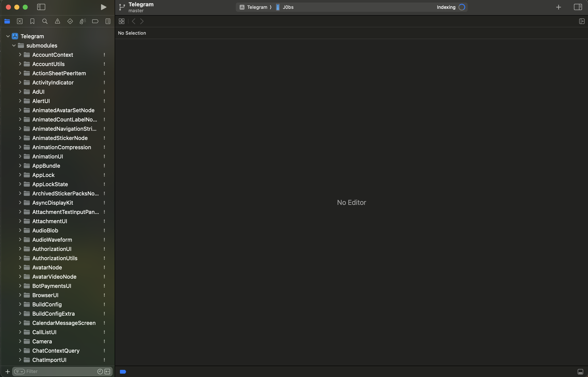The width and height of the screenshot is (588, 377).
Task: Select the AppLockState folder
Action: (57, 184)
